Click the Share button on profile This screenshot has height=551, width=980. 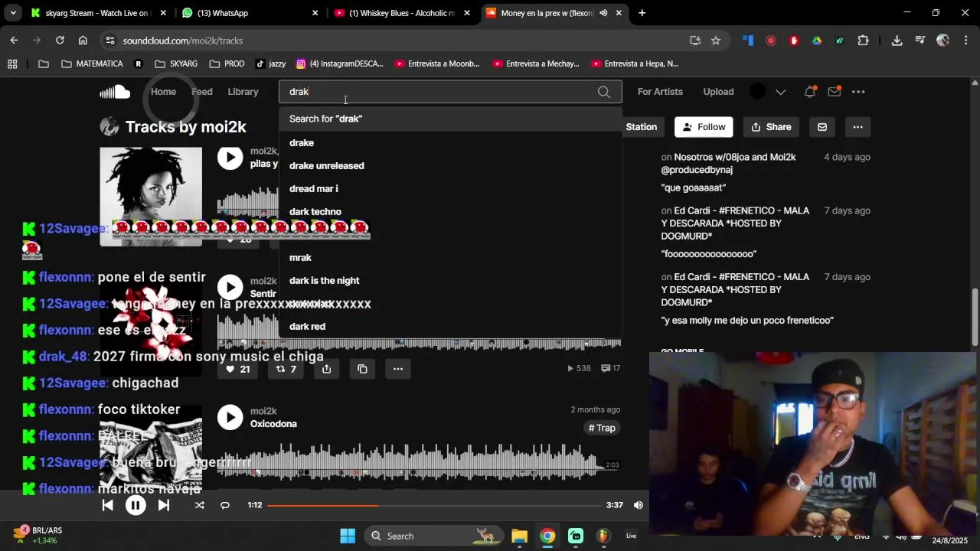pyautogui.click(x=771, y=127)
